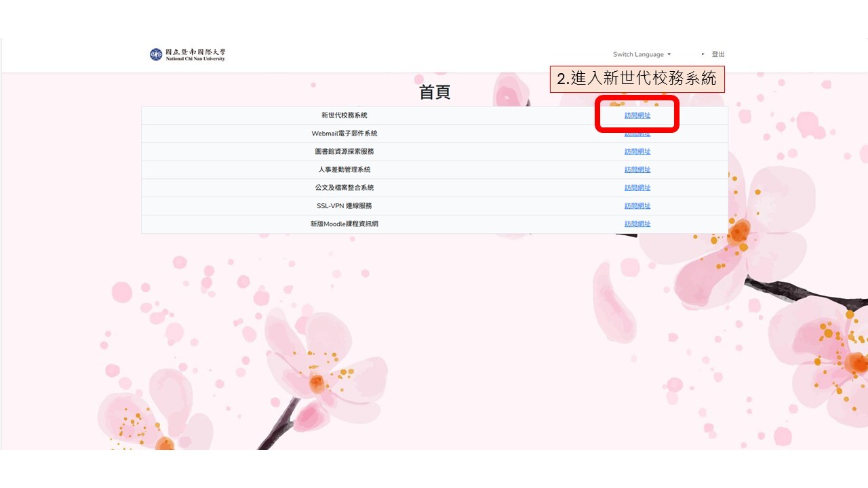
Task: Click 登出 to log out
Action: tap(719, 54)
